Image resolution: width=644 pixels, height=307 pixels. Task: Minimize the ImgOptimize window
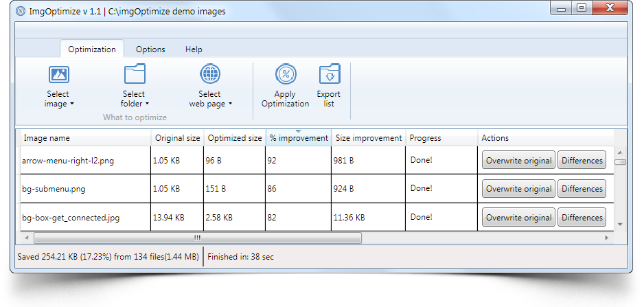coord(562,8)
